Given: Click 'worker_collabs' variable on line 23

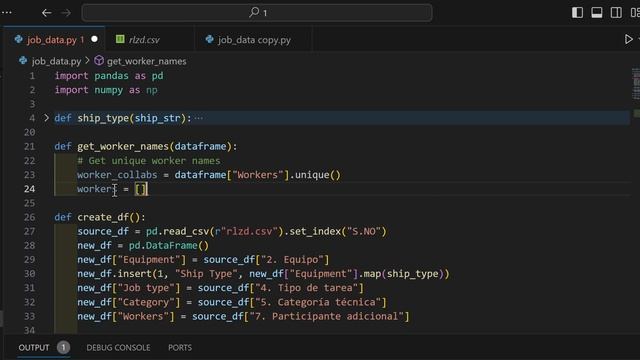Looking at the screenshot, I should click(x=117, y=175).
